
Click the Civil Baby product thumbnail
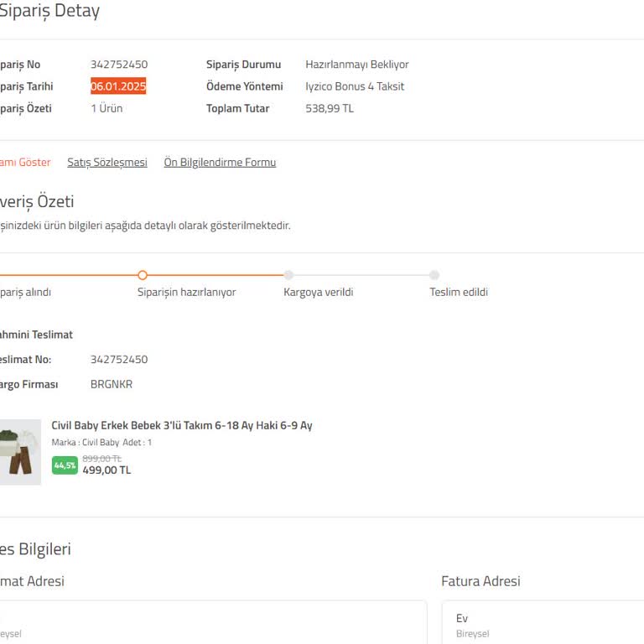click(x=20, y=452)
